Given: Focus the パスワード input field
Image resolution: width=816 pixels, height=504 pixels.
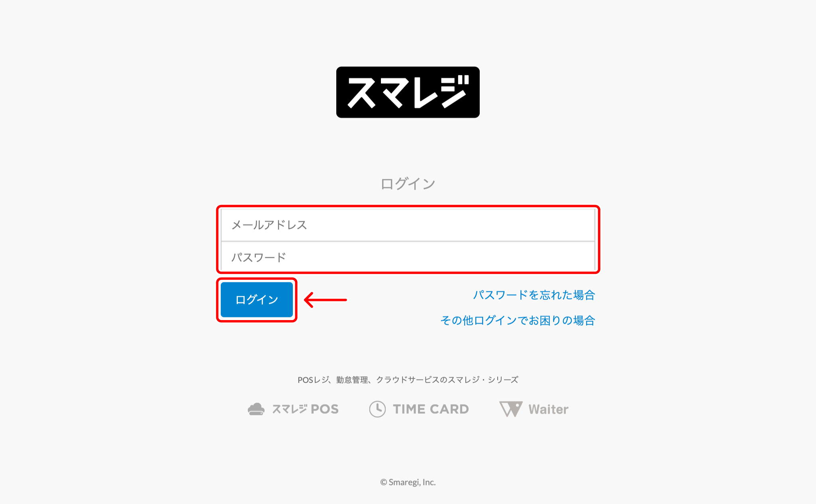Looking at the screenshot, I should click(x=408, y=257).
